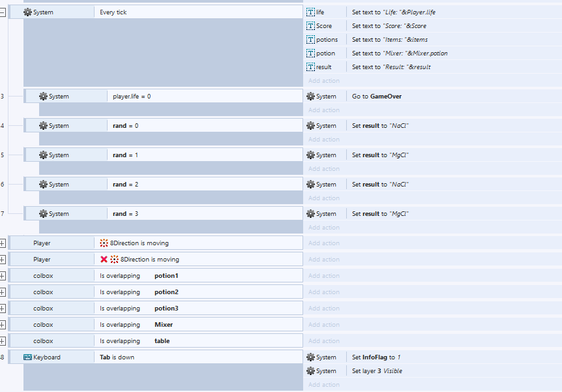
Task: Click the colbox object in the potion3 row
Action: pyautogui.click(x=43, y=309)
